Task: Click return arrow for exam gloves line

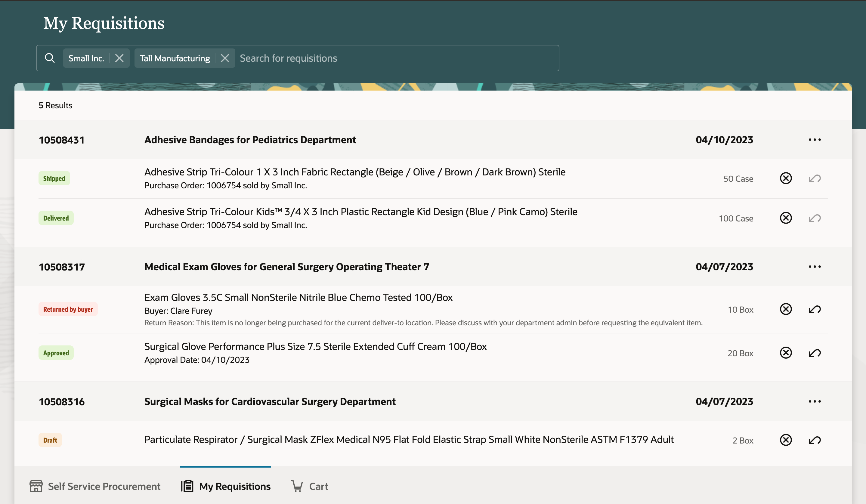Action: click(815, 310)
